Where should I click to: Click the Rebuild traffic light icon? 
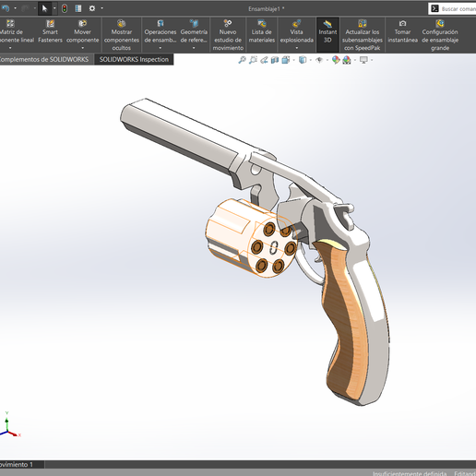point(65,8)
